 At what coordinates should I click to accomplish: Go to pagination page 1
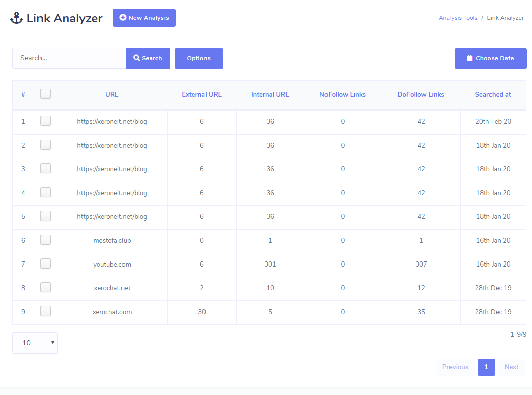click(x=486, y=367)
